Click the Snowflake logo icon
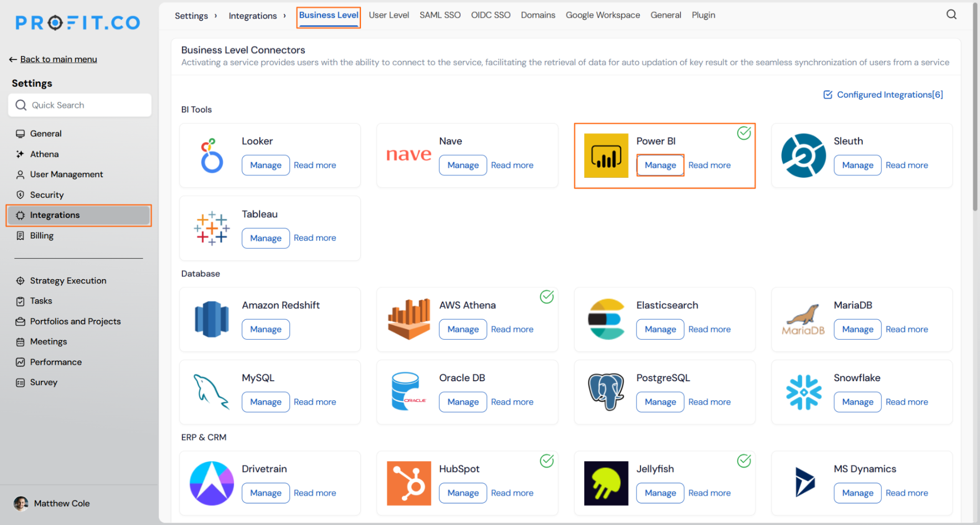The image size is (980, 525). click(x=804, y=392)
